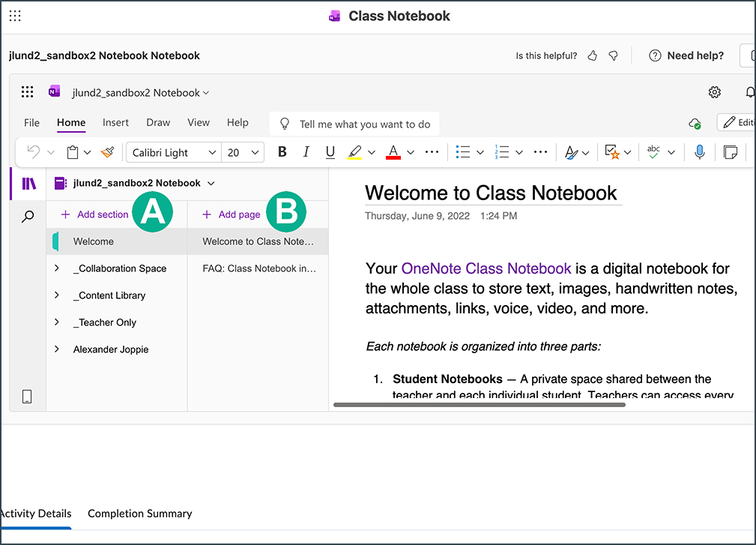The width and height of the screenshot is (756, 545).
Task: Click Add page
Action: (232, 214)
